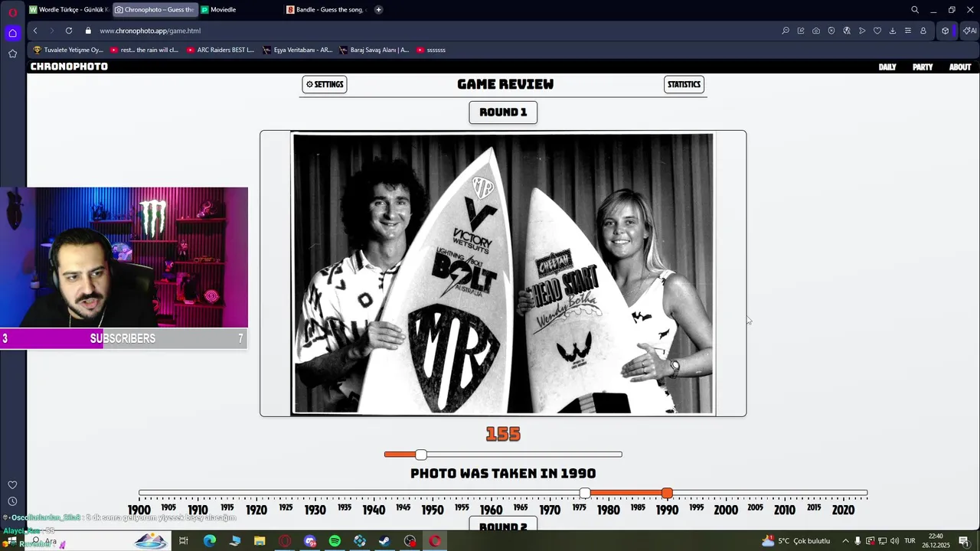Open the 'Eşya Veritabanı - AR...' bookmark
980x551 pixels.
point(298,50)
